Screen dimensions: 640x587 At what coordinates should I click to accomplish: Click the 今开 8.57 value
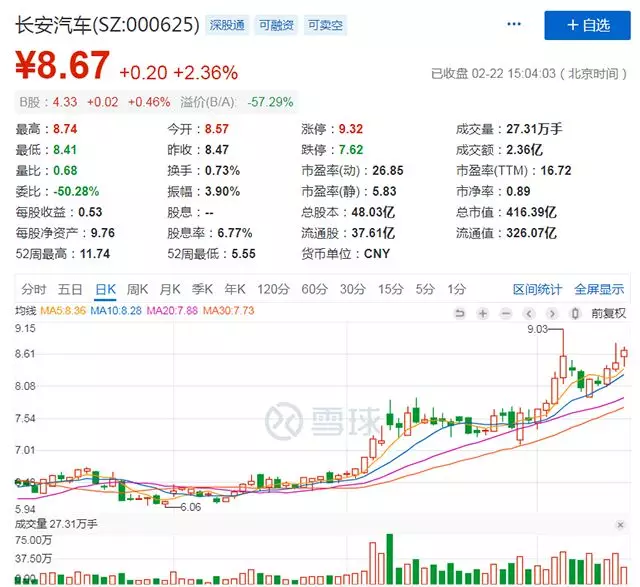point(217,129)
